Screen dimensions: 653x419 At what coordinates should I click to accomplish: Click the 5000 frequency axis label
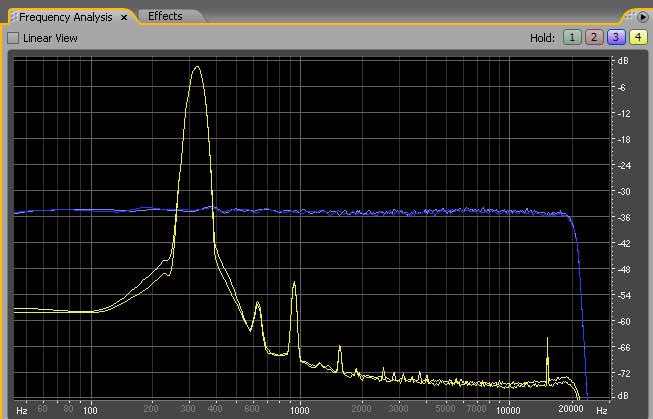click(x=445, y=409)
